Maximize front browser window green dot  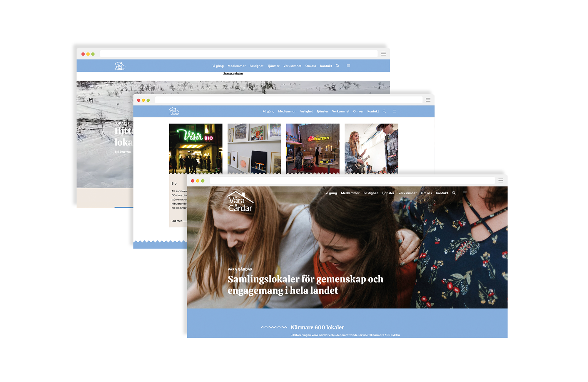tap(203, 181)
